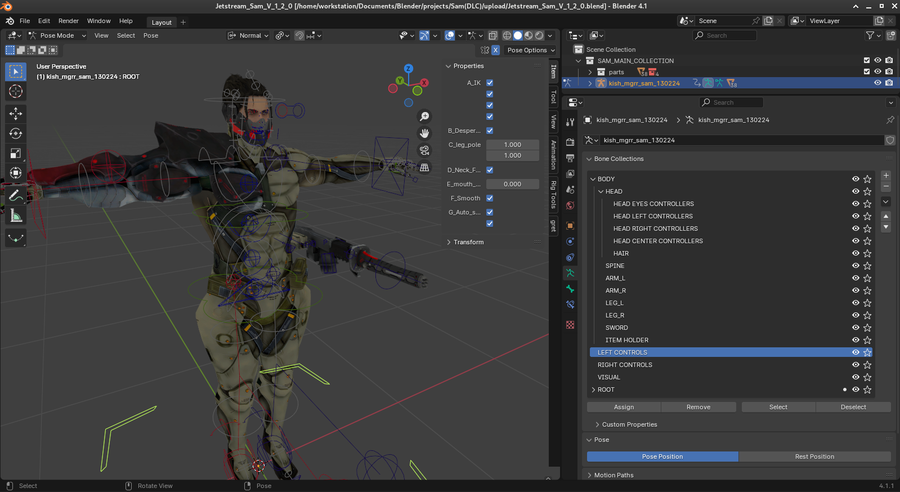This screenshot has height=492, width=900.
Task: Expand the ROOT bone collection
Action: pyautogui.click(x=593, y=390)
